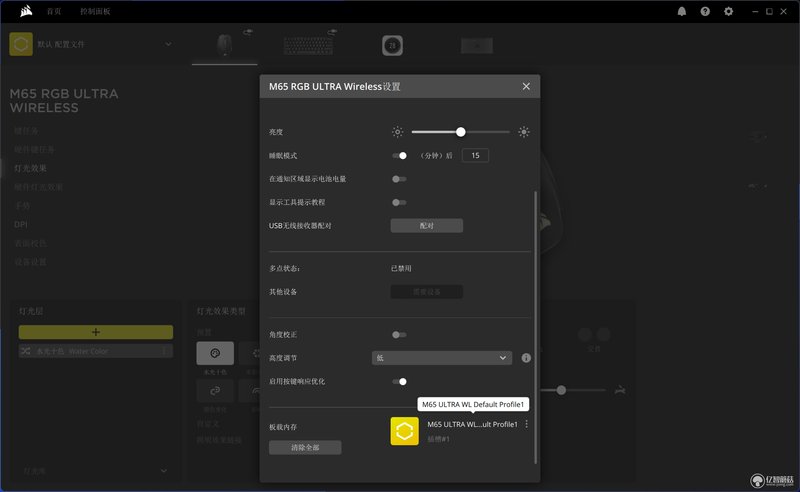
Task: Open 键任务 in the sidebar
Action: [x=26, y=131]
